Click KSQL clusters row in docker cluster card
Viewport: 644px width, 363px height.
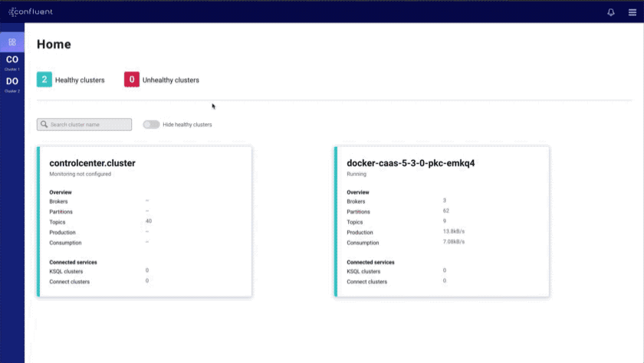point(396,271)
